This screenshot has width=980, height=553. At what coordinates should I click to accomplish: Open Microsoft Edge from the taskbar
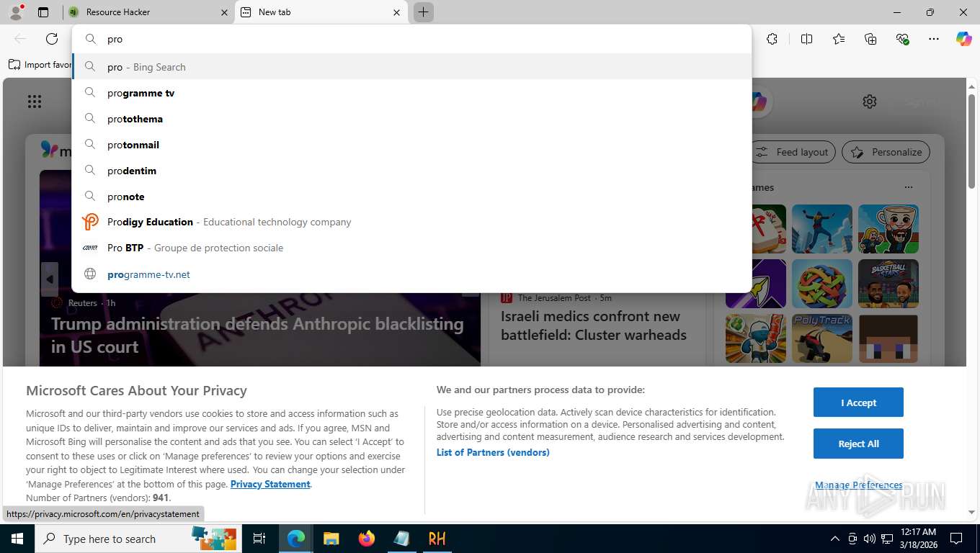pyautogui.click(x=296, y=538)
